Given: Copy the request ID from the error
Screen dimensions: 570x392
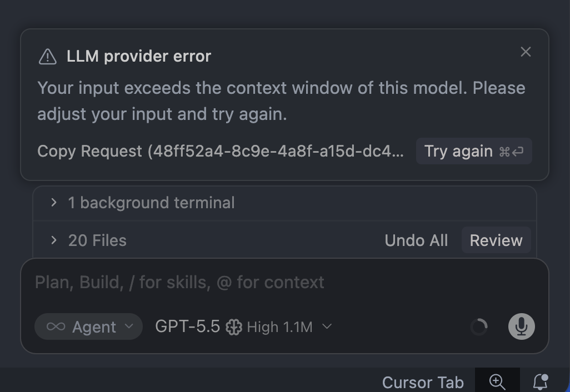Looking at the screenshot, I should [221, 151].
